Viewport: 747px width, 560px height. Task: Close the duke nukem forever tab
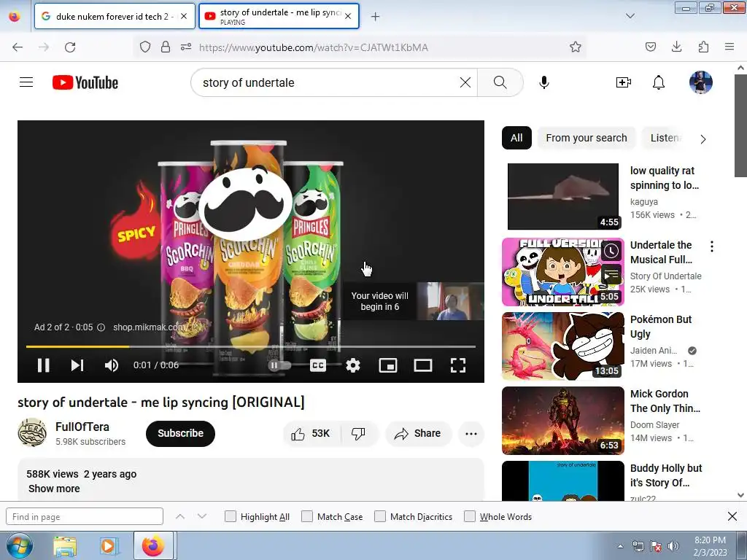pos(184,16)
